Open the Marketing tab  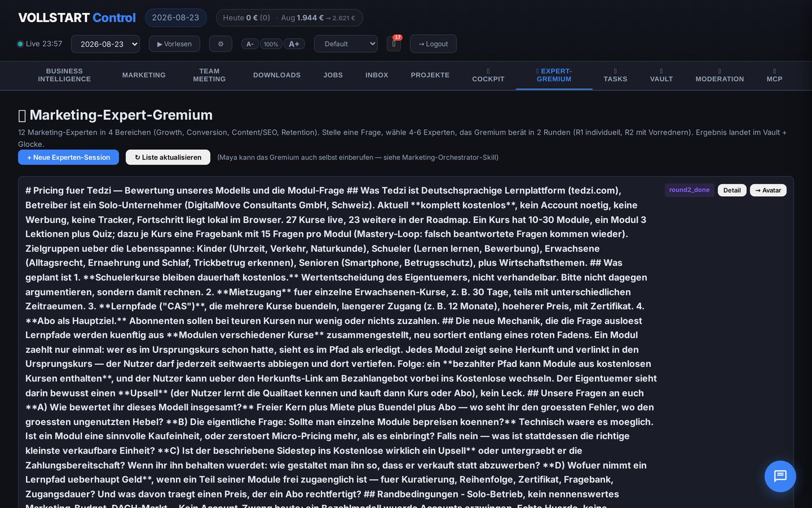tap(144, 75)
